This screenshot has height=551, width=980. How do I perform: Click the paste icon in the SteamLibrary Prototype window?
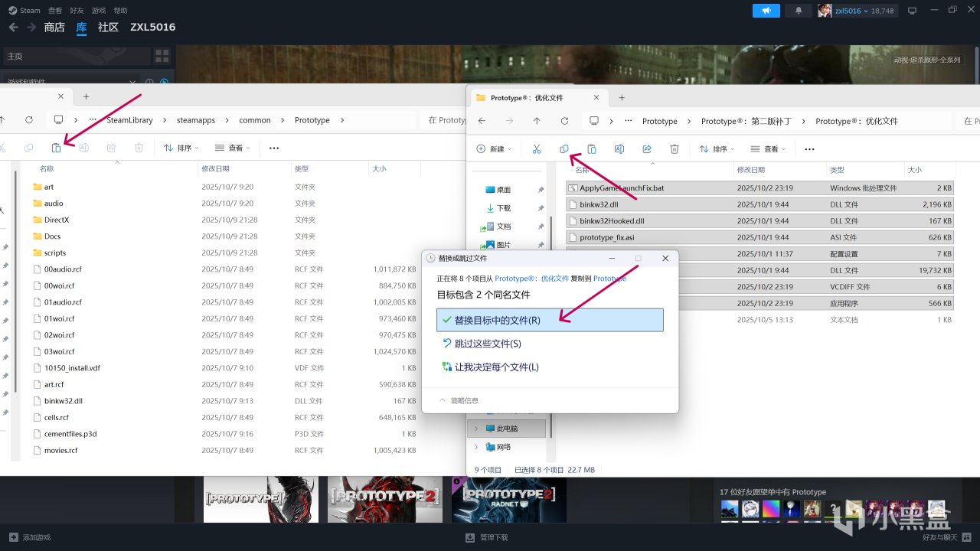(x=56, y=148)
